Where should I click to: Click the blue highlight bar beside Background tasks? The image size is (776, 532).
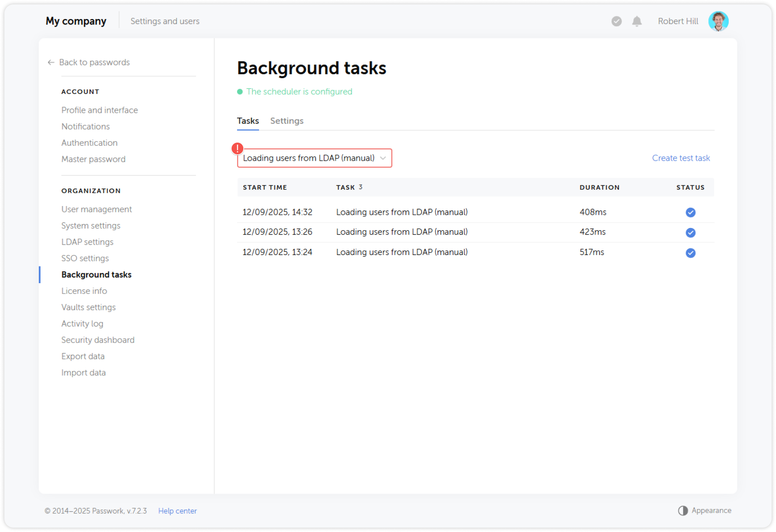tap(40, 275)
